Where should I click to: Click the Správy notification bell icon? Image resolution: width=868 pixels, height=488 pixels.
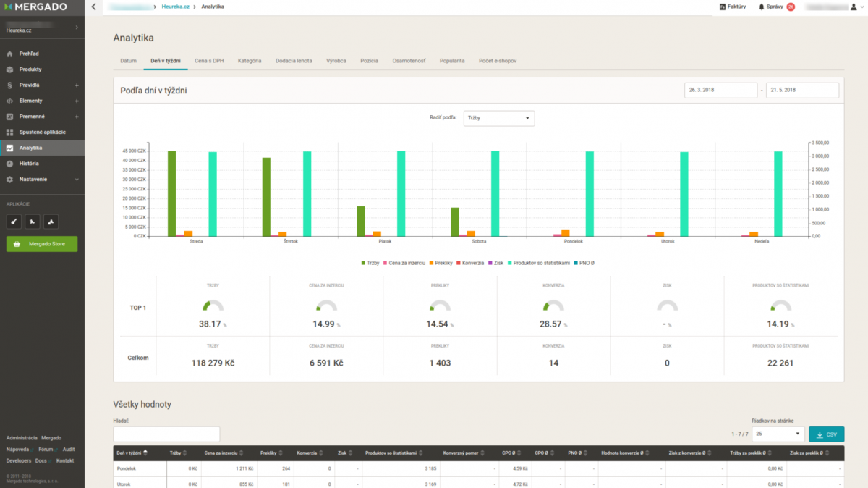point(761,7)
